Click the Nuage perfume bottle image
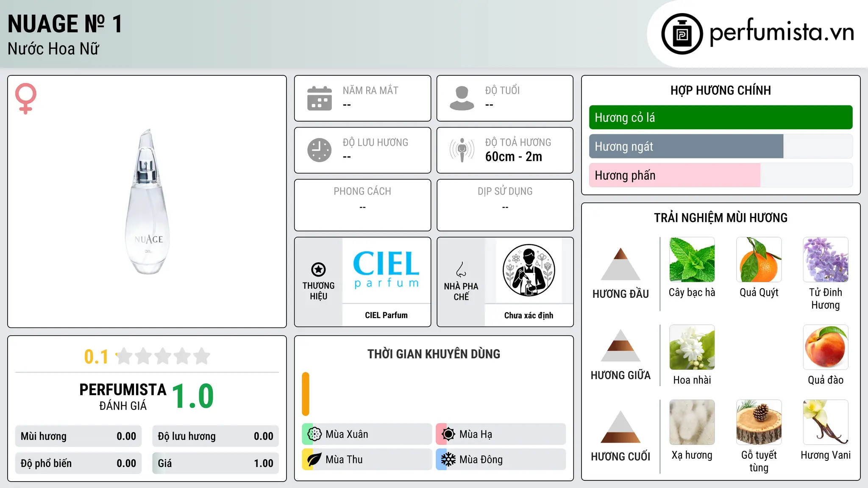Image resolution: width=868 pixels, height=488 pixels. coord(147,202)
